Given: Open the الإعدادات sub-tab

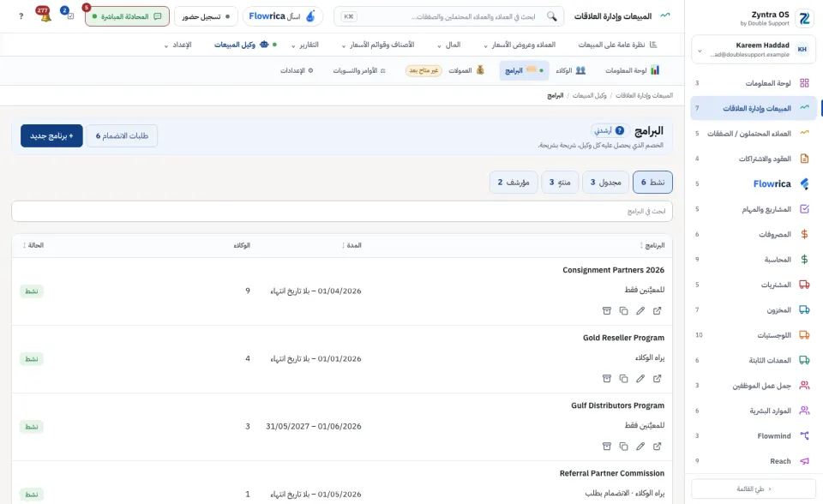Looking at the screenshot, I should pos(297,70).
